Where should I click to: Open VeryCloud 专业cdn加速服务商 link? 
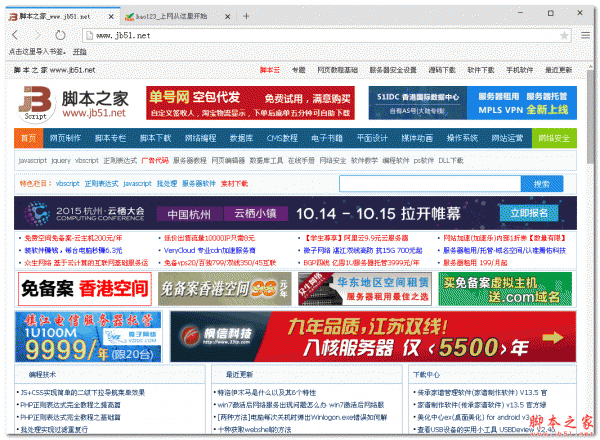(x=210, y=250)
